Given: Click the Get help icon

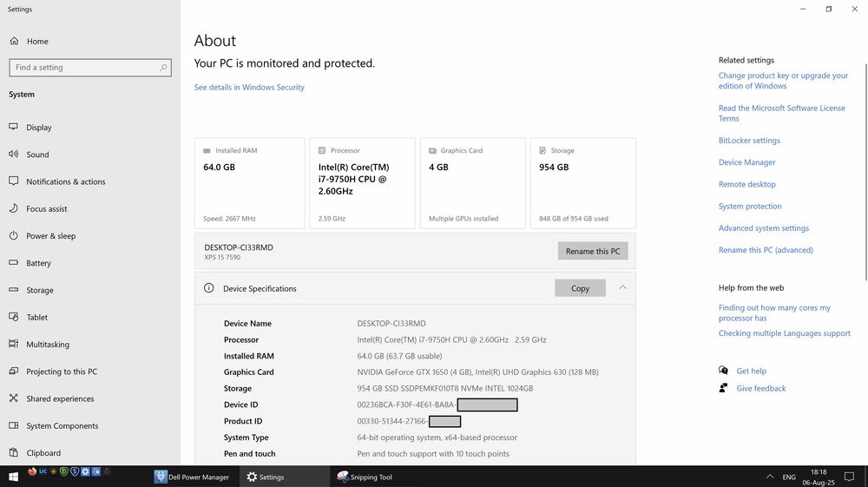Looking at the screenshot, I should [x=724, y=371].
